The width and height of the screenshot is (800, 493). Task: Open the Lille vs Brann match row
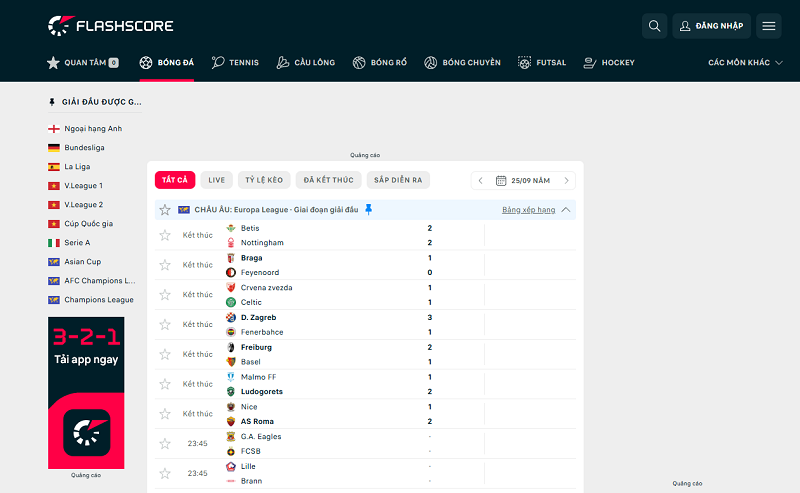point(365,474)
